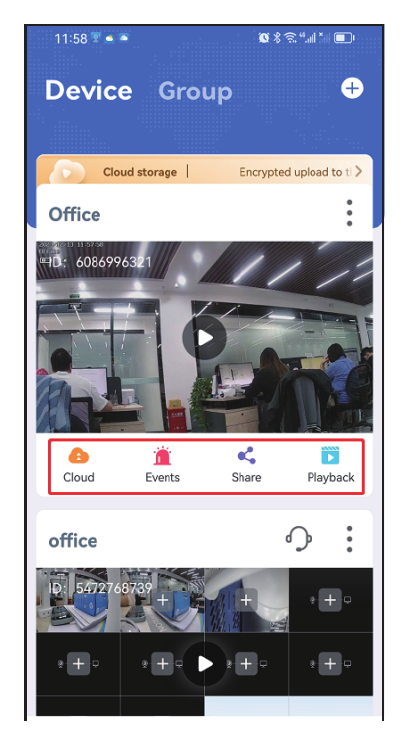
Task: Tap the plus on the pegboard camera cell
Action: point(246,600)
